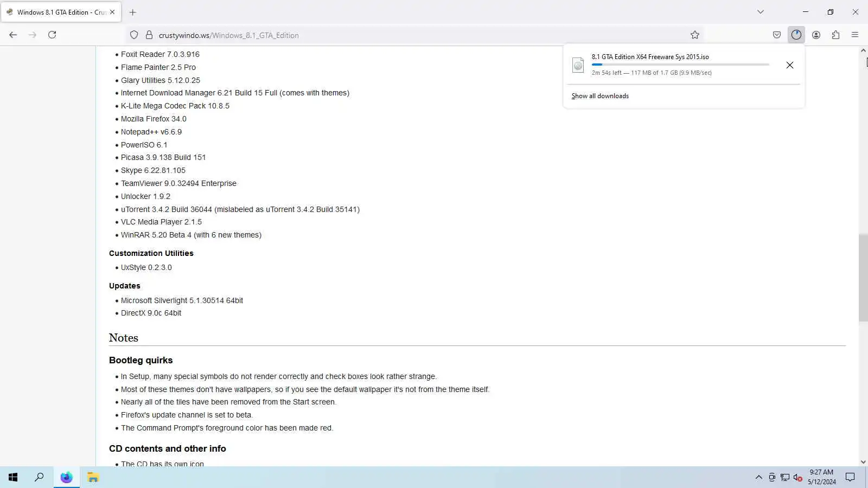Open taskbar search
Screen dimensions: 868x488
click(39, 477)
